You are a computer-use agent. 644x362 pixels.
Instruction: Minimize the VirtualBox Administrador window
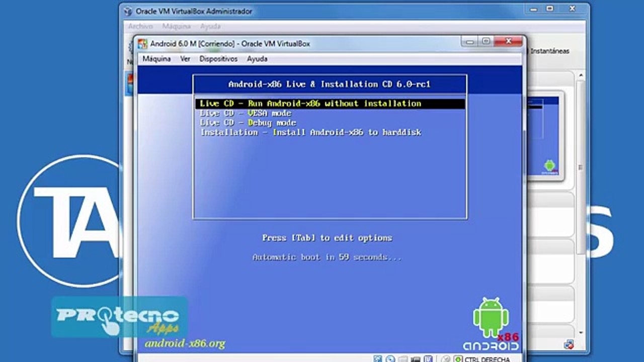point(534,9)
